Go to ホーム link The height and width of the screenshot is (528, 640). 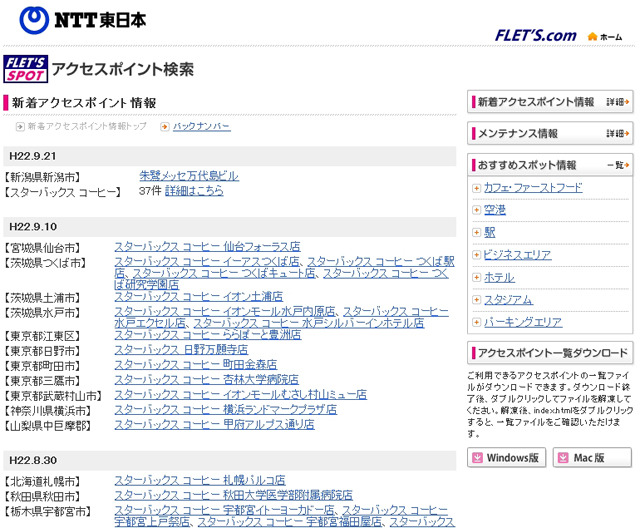tap(611, 37)
